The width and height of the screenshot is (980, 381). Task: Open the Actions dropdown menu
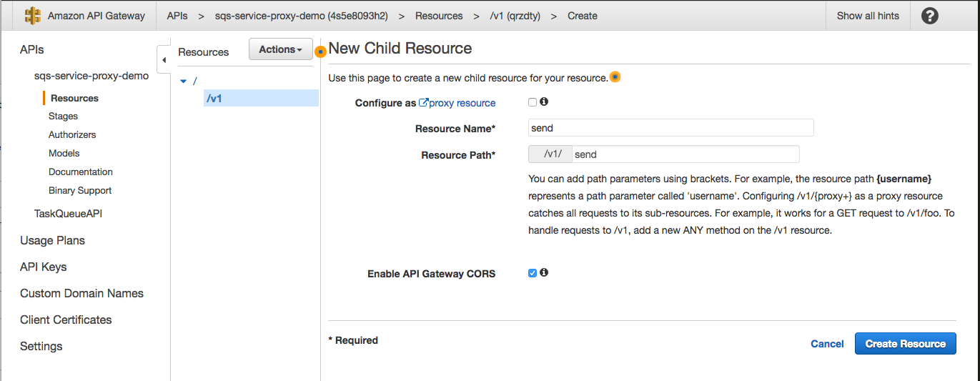pyautogui.click(x=280, y=49)
